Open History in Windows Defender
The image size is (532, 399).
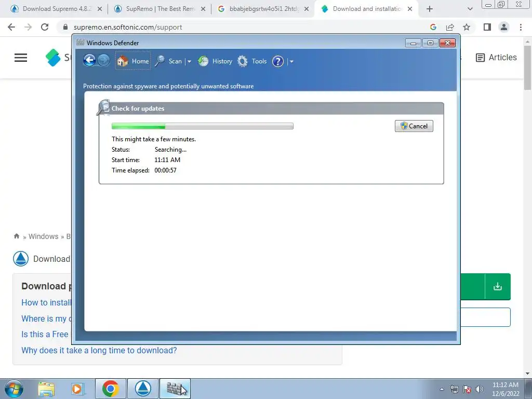[215, 61]
